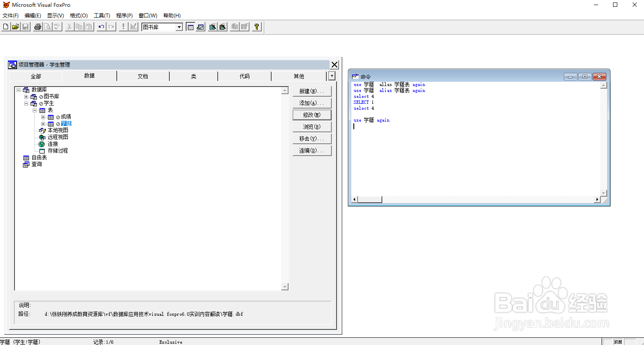
Task: Click the 'use 学籍 again' command line
Action: tap(372, 120)
